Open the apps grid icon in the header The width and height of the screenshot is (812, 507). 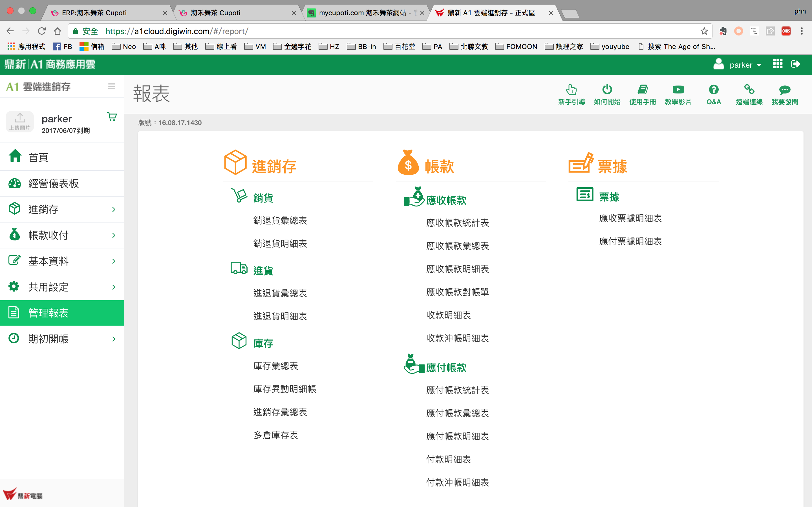pyautogui.click(x=777, y=64)
